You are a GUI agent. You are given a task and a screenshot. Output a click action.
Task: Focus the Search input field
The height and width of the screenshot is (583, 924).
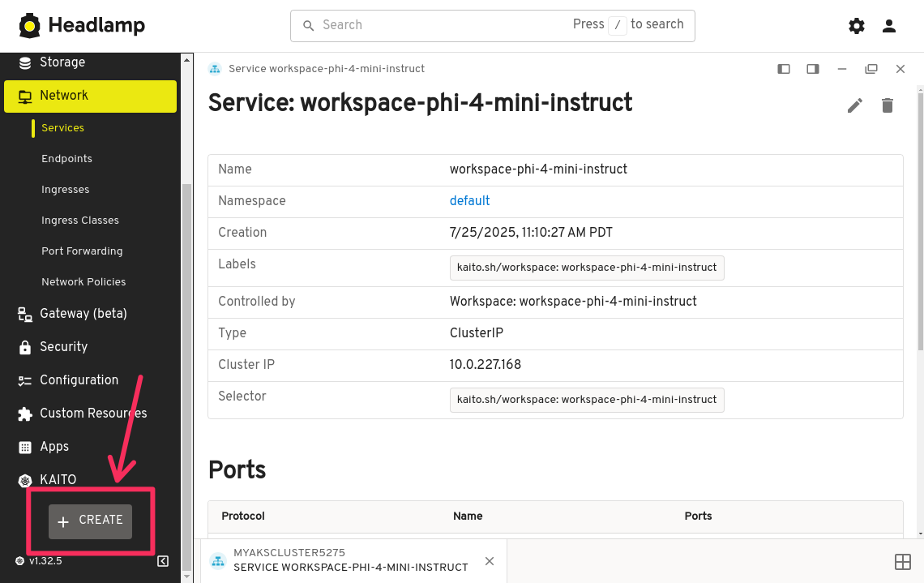(438, 25)
